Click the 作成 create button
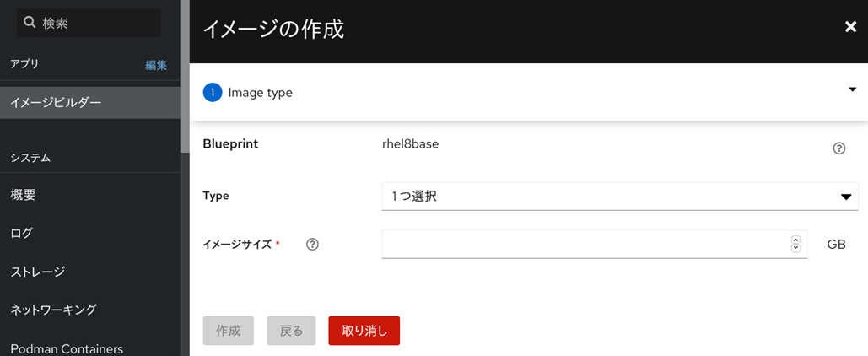Image resolution: width=868 pixels, height=356 pixels. pyautogui.click(x=229, y=331)
